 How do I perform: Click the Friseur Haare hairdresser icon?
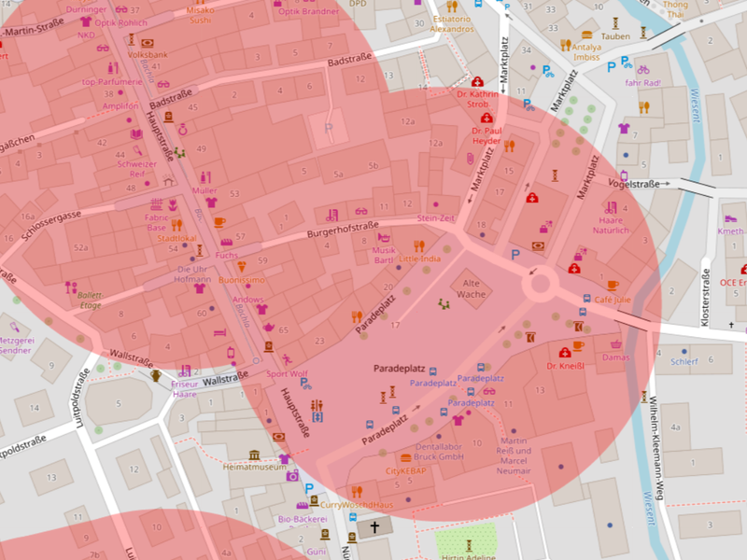point(184,371)
